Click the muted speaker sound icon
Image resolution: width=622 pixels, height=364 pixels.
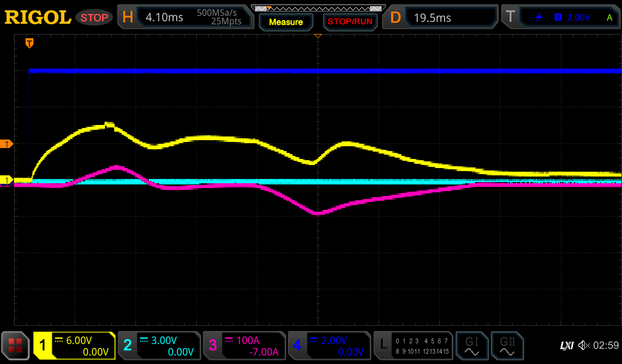(x=584, y=346)
